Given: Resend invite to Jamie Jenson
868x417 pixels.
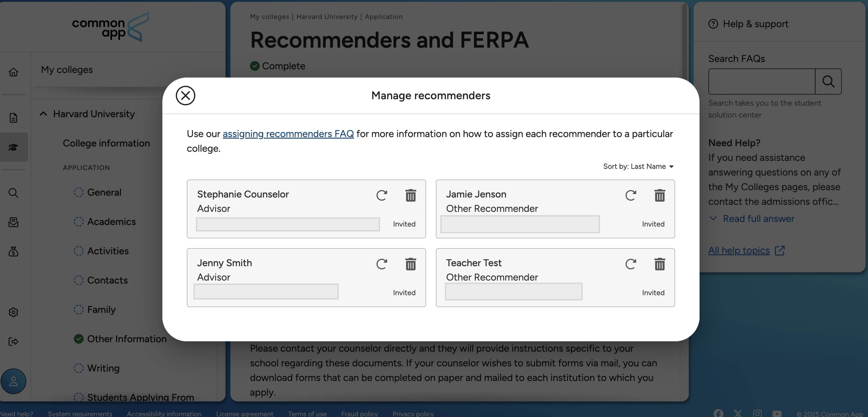Looking at the screenshot, I should coord(631,195).
